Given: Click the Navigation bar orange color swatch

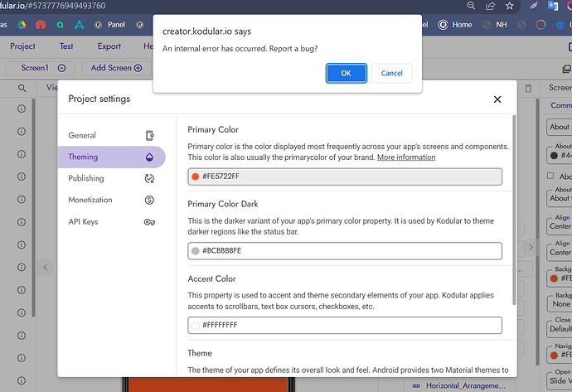Looking at the screenshot, I should coord(554,356).
